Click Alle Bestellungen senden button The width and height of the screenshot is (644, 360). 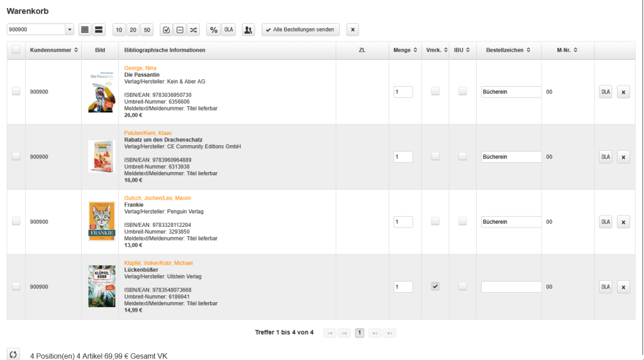(x=300, y=30)
